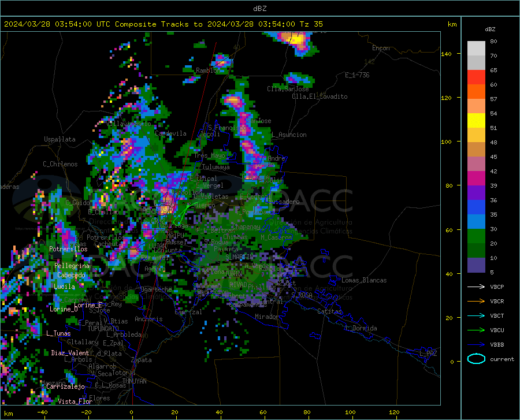520x420 pixels.
Task: Click the 'Ramblon' map label
Action: pos(208,70)
